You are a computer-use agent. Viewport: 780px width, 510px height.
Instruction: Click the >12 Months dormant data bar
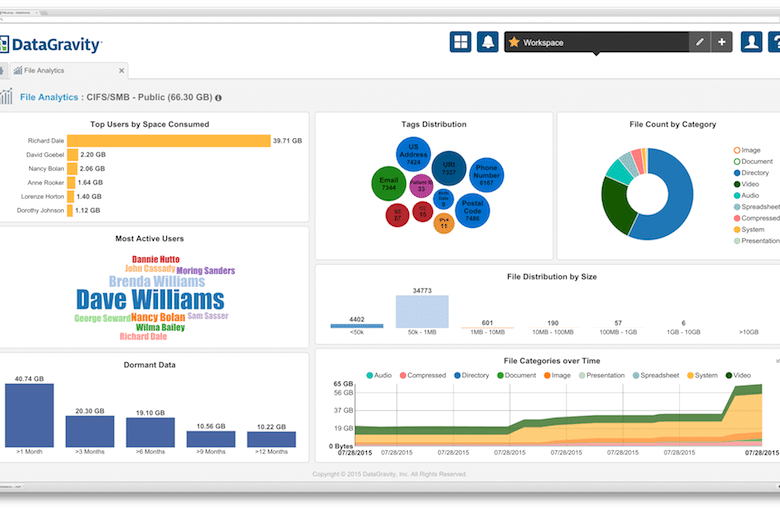272,439
